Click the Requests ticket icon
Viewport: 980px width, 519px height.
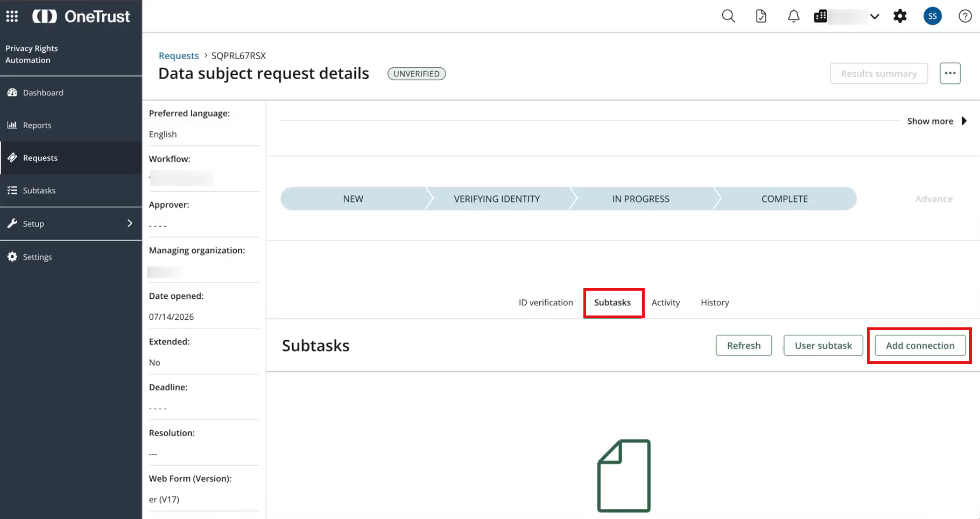(x=12, y=158)
